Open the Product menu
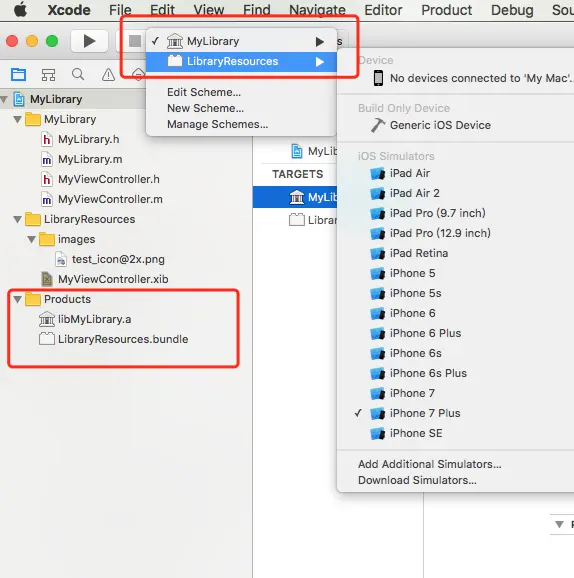This screenshot has width=574, height=578. 446,10
